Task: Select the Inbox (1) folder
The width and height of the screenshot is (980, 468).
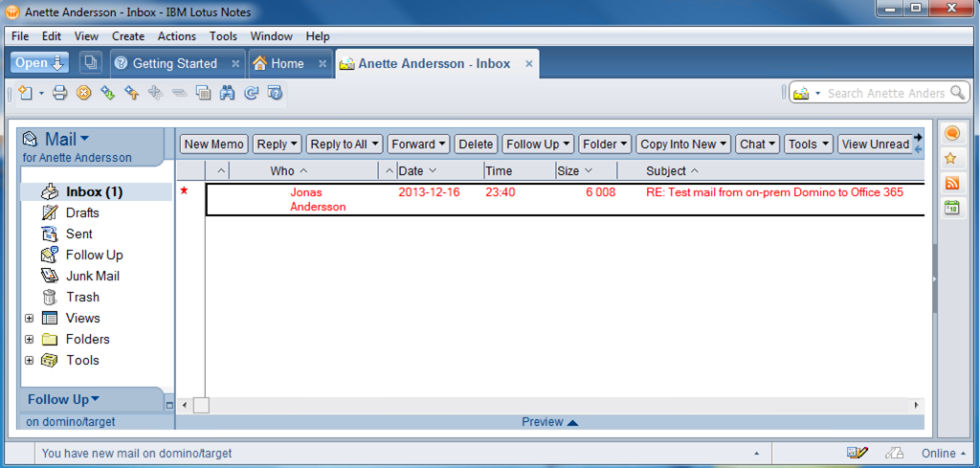Action: pyautogui.click(x=97, y=191)
